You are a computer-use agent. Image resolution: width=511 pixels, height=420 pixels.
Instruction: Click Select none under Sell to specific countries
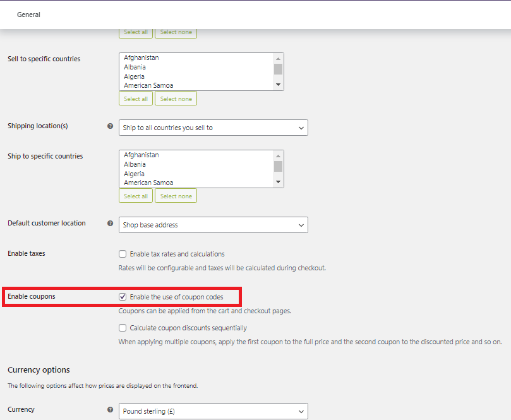coord(176,99)
